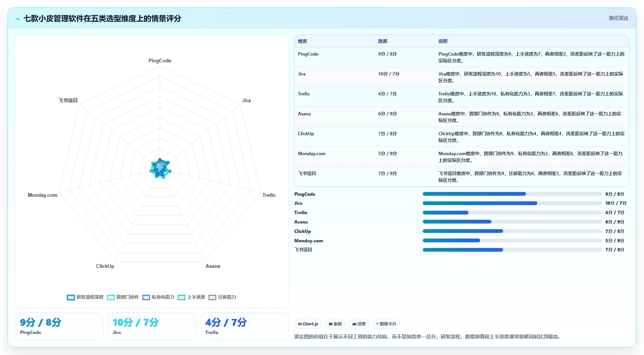
Task: Click the Trello description cell text
Action: [x=531, y=97]
